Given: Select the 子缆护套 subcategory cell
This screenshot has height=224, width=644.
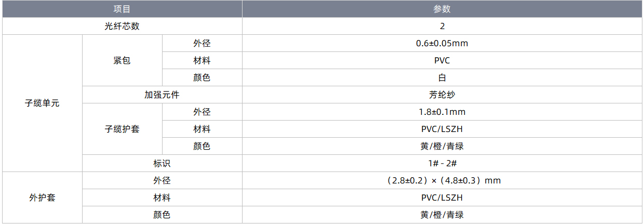Looking at the screenshot, I should [122, 129].
